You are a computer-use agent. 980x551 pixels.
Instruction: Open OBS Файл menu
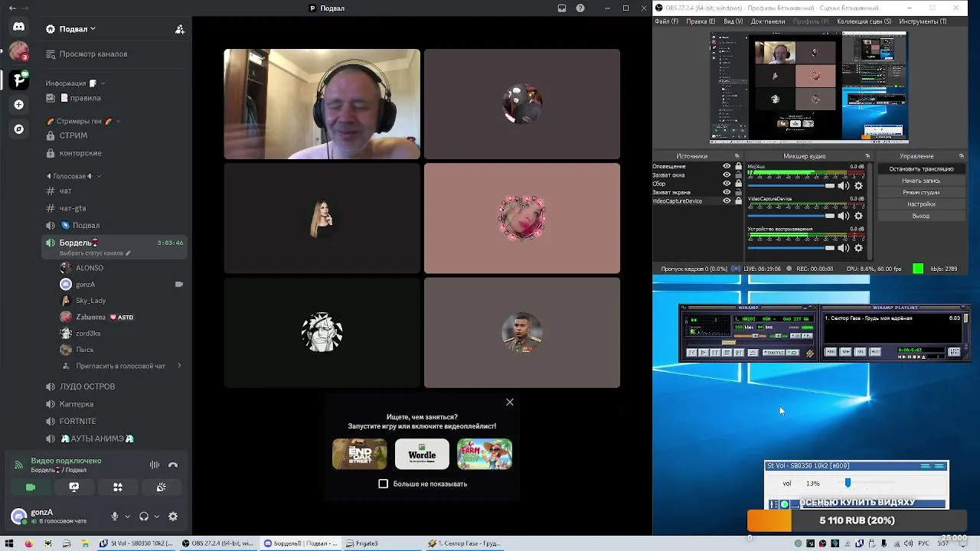click(666, 21)
